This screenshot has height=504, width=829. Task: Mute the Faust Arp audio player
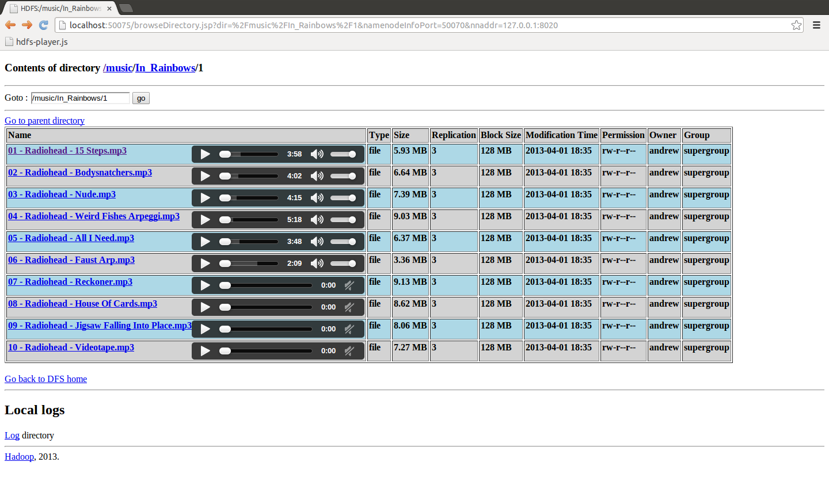[x=317, y=264]
